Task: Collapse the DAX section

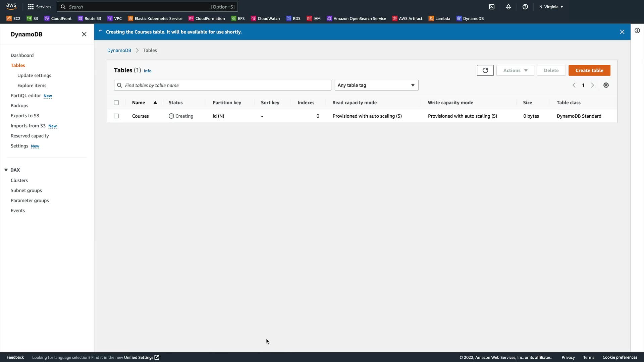Action: pyautogui.click(x=6, y=170)
